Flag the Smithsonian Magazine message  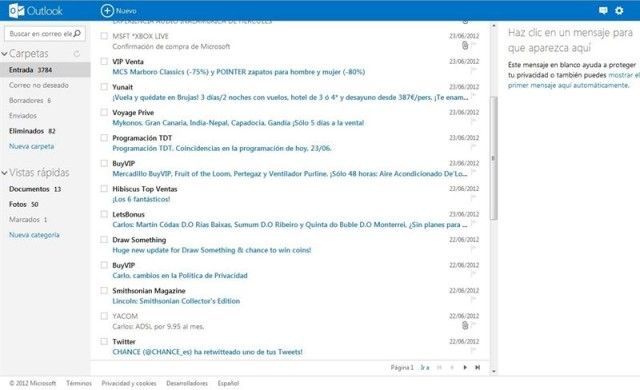tap(473, 299)
